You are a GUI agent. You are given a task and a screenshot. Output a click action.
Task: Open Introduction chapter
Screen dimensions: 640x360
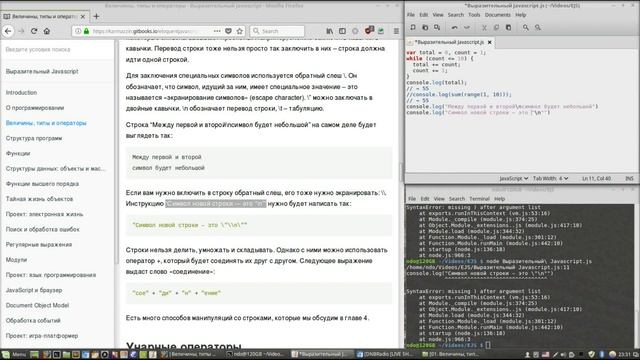pos(21,93)
